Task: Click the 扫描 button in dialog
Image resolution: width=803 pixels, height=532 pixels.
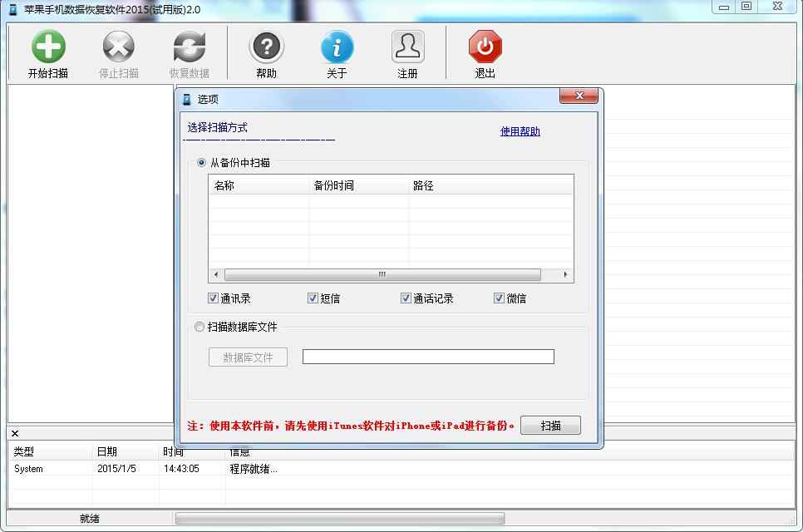Action: 550,426
